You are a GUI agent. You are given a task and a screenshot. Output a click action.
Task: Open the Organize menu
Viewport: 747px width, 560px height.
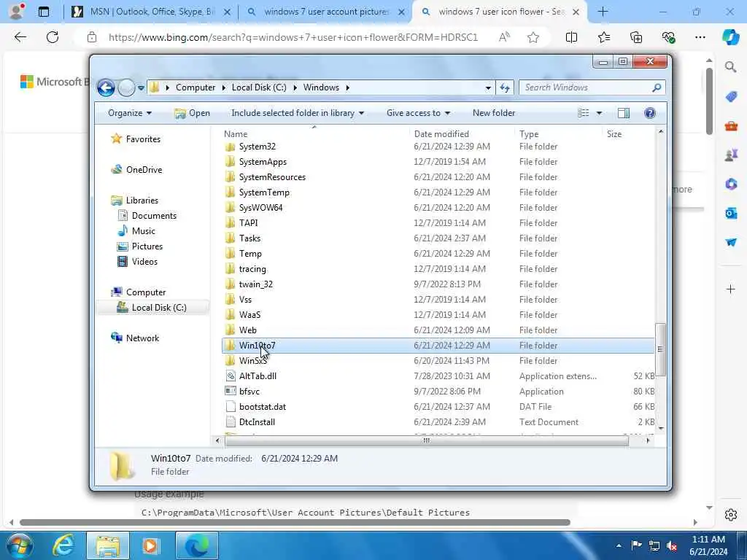pos(130,113)
